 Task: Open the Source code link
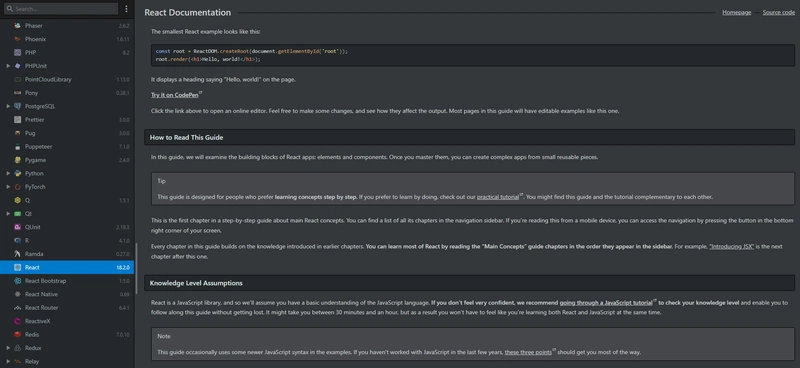click(x=779, y=12)
